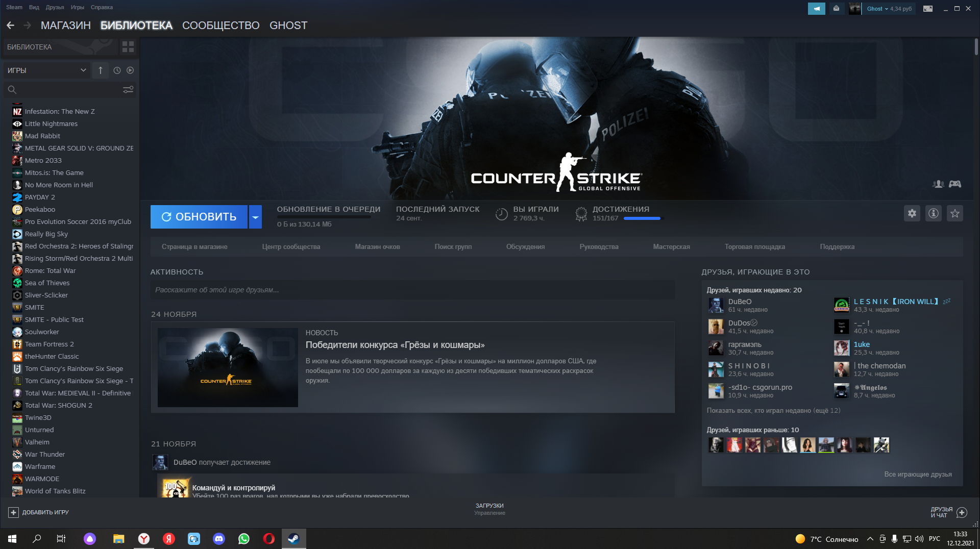This screenshot has width=980, height=549.
Task: Open the Друзья menu
Action: coord(55,7)
